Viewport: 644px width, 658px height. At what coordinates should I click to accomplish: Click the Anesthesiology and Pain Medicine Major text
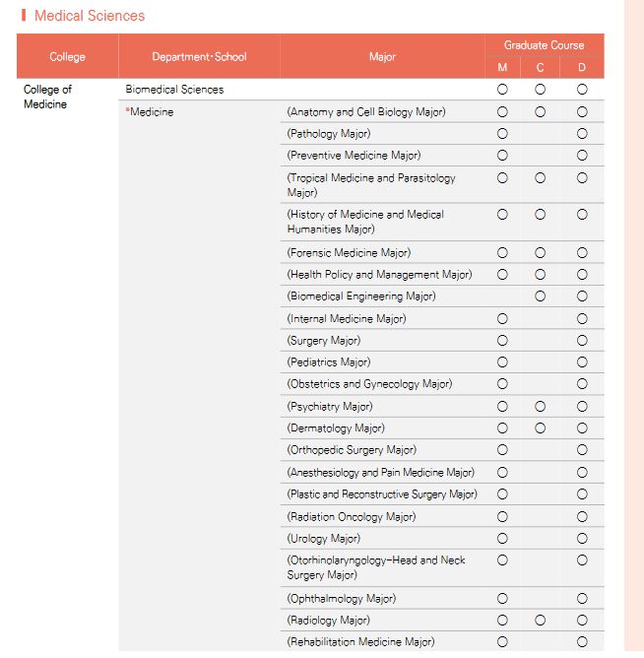[380, 473]
